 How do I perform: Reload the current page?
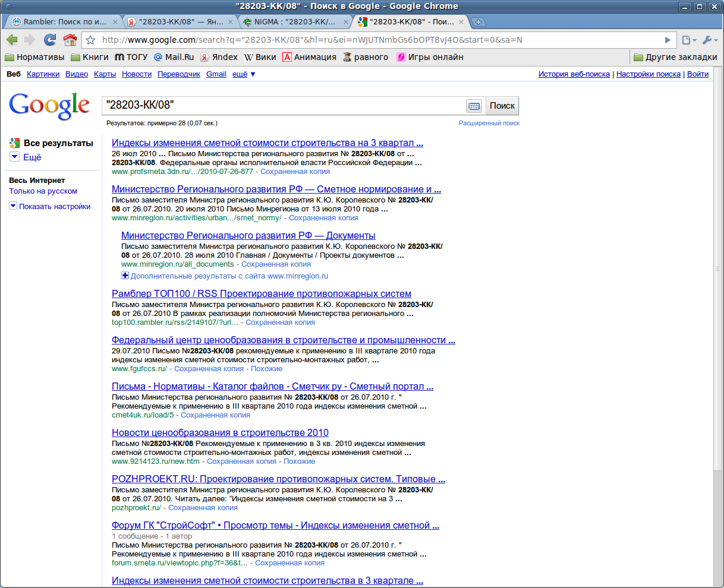[x=50, y=40]
